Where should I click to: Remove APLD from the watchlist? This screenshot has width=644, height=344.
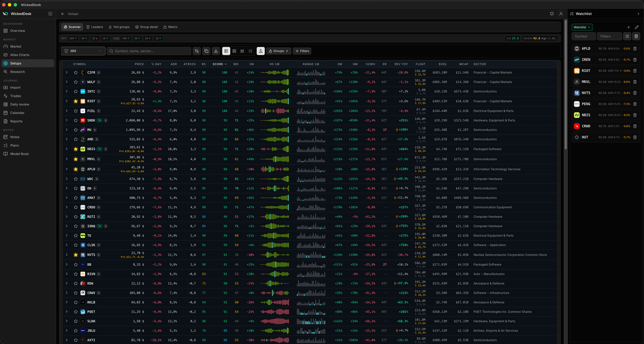[x=635, y=48]
